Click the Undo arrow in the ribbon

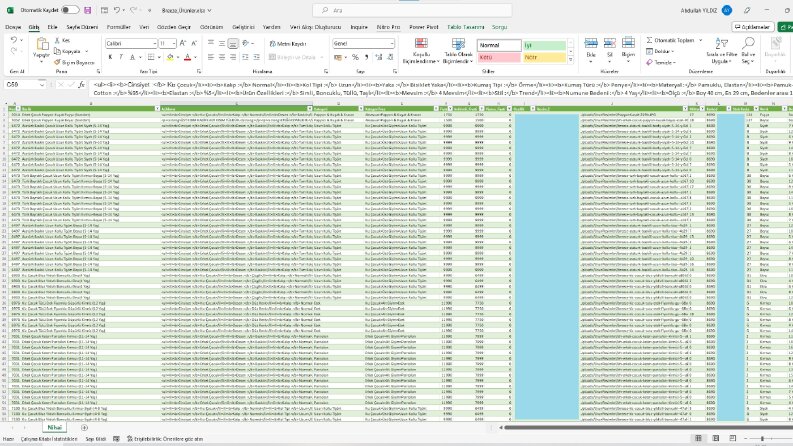(14, 39)
